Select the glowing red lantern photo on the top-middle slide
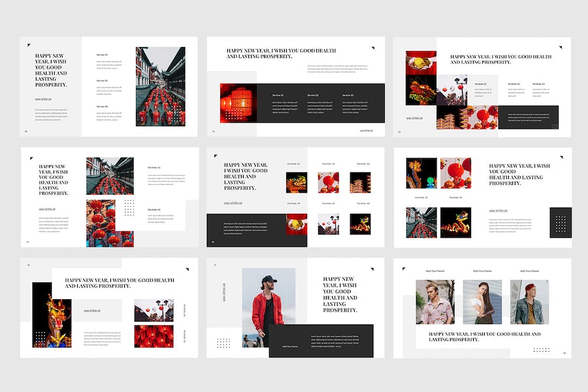 tap(238, 103)
